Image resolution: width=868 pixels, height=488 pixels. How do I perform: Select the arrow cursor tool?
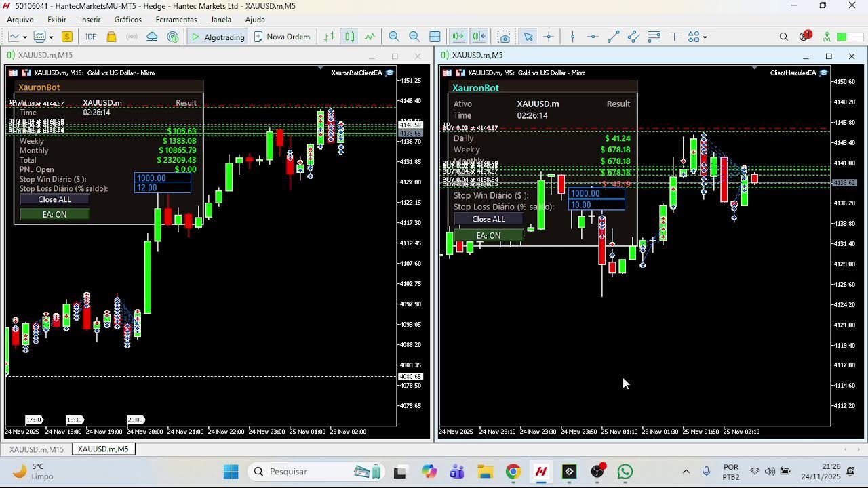528,37
